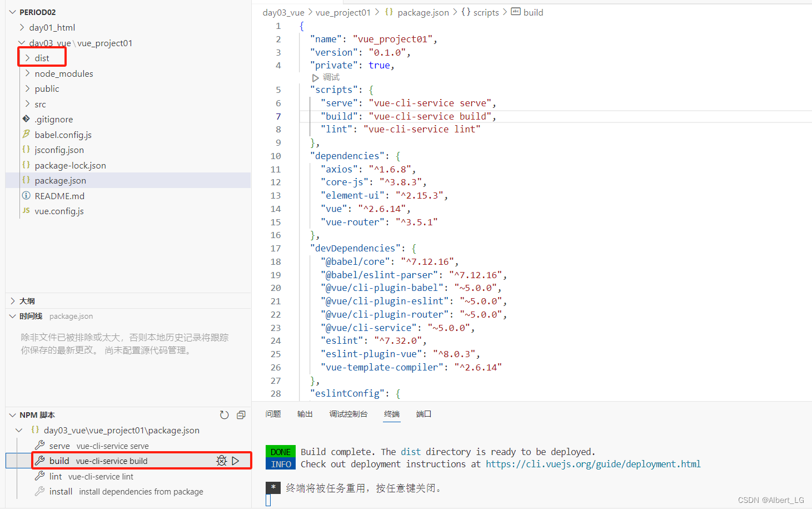Viewport: 812px width, 509px height.
Task: Click the vue.config.js JS icon
Action: click(x=26, y=211)
